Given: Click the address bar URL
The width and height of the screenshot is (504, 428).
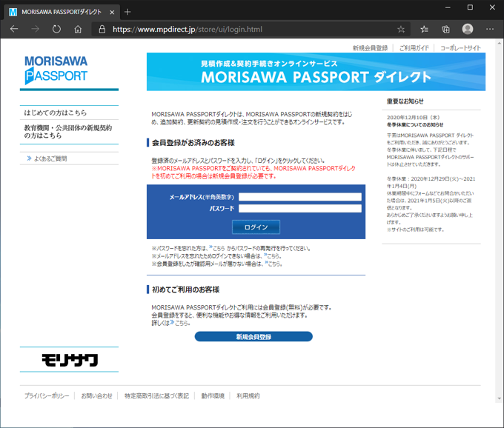Looking at the screenshot, I should click(188, 29).
